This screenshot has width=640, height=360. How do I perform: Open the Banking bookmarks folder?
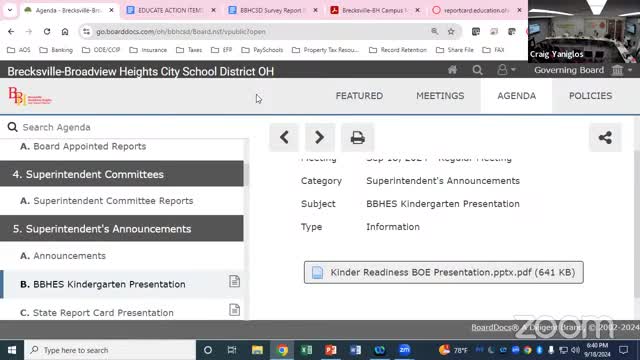pyautogui.click(x=56, y=50)
